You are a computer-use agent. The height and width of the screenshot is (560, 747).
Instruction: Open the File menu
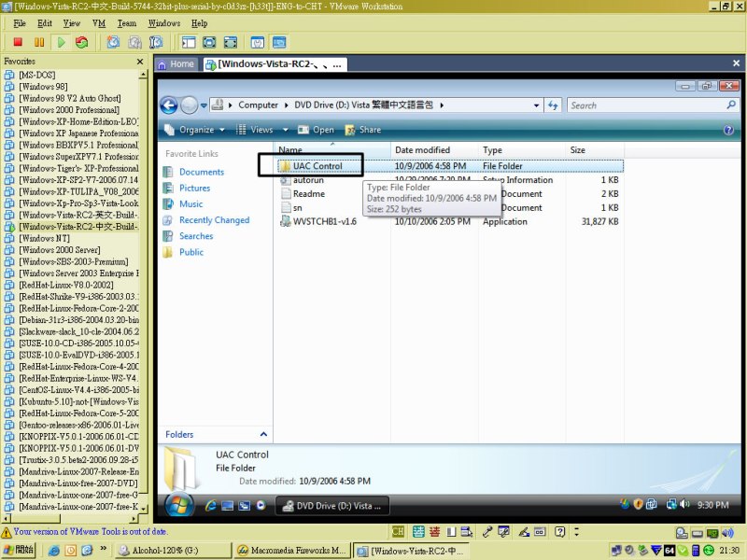tap(20, 23)
